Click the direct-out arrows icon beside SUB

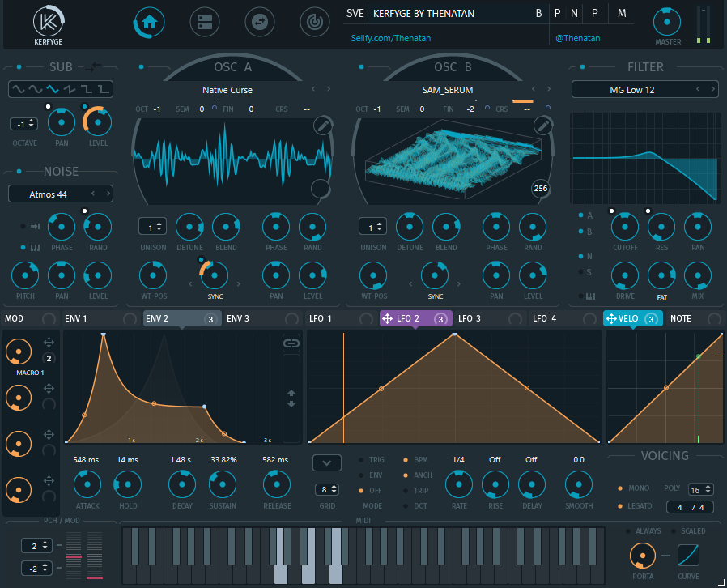point(94,67)
